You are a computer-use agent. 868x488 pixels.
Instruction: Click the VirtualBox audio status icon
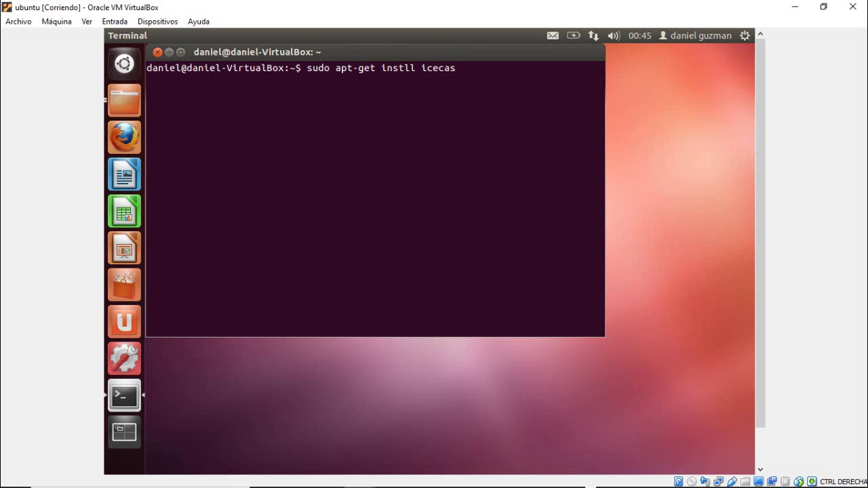(x=705, y=481)
